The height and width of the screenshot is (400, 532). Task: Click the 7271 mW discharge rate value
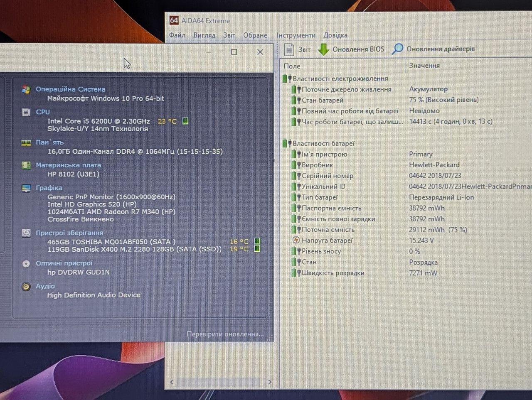[x=423, y=273]
